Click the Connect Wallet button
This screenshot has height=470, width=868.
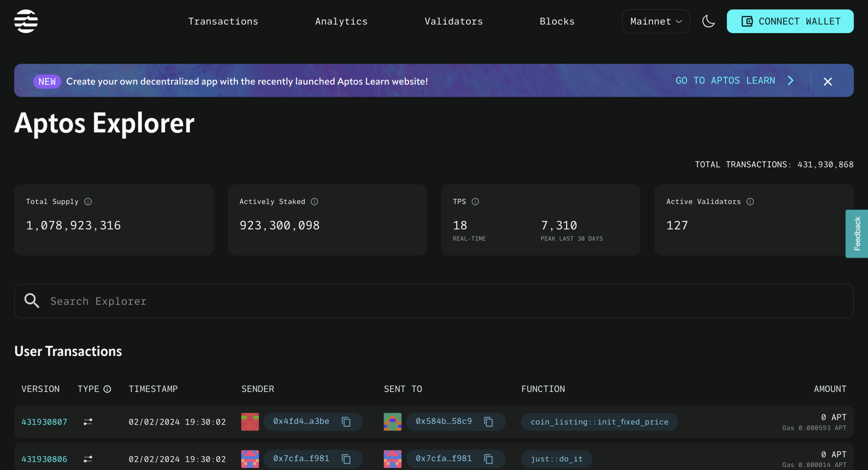pos(790,21)
